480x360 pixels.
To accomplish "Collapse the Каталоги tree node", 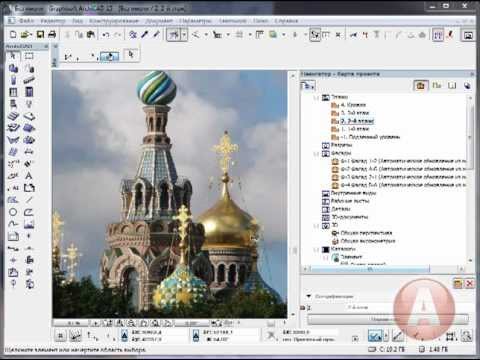I will (316, 249).
